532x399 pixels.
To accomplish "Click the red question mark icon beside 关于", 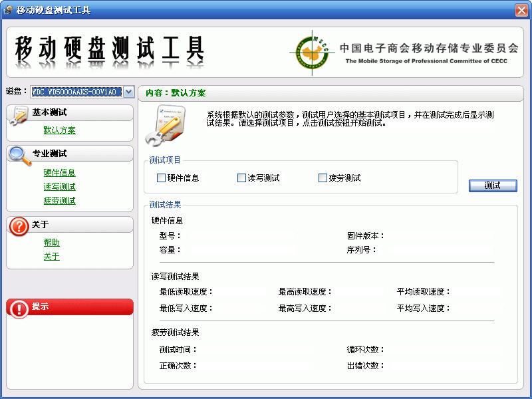I will 19,226.
